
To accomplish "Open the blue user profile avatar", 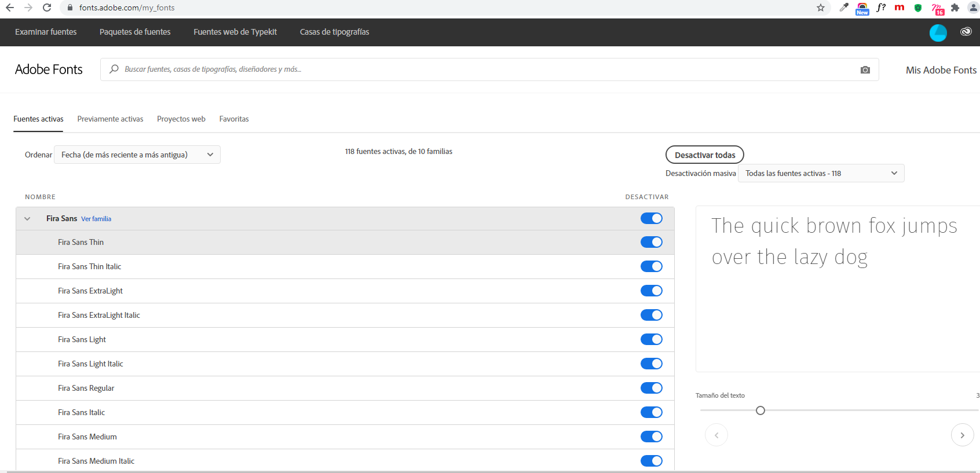I will [x=938, y=32].
